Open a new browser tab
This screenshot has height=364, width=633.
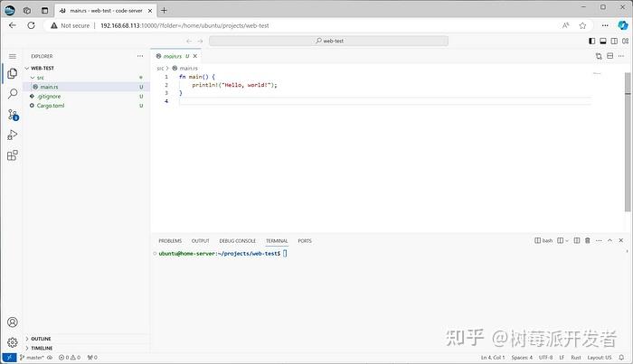[x=164, y=11]
